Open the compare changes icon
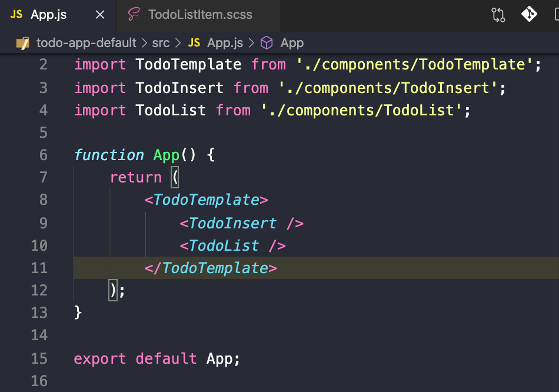 click(x=498, y=15)
